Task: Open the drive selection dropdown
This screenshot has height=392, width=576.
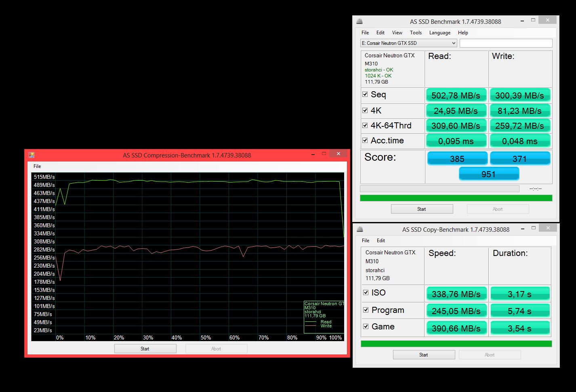Action: click(409, 43)
